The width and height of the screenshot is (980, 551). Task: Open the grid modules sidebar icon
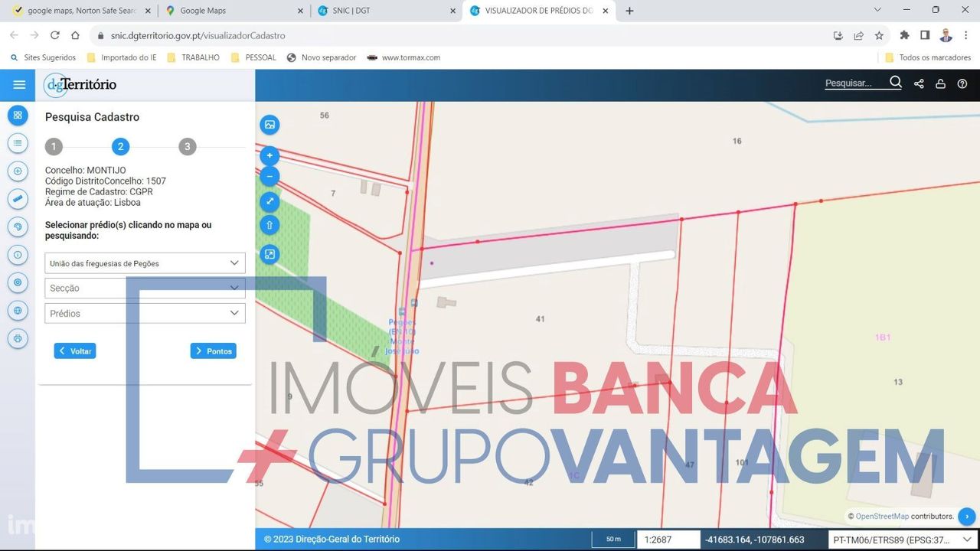point(18,116)
